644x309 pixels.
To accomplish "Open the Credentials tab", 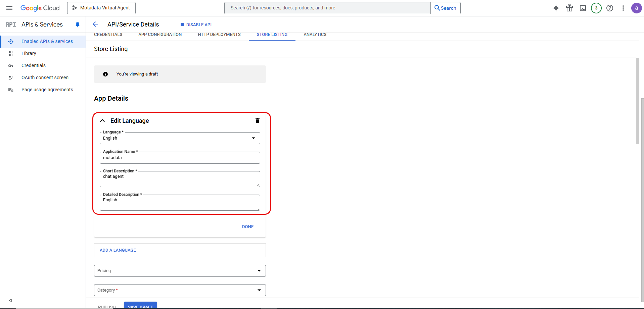I will 108,34.
